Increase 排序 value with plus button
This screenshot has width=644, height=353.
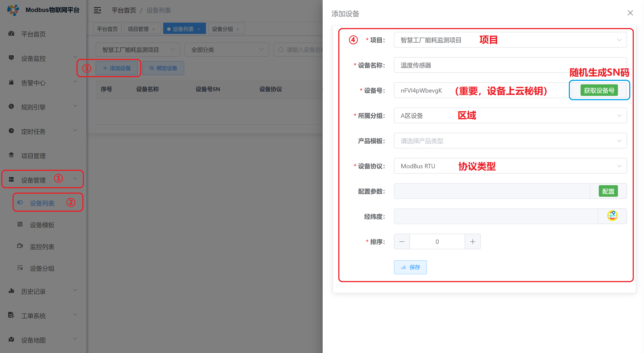473,241
